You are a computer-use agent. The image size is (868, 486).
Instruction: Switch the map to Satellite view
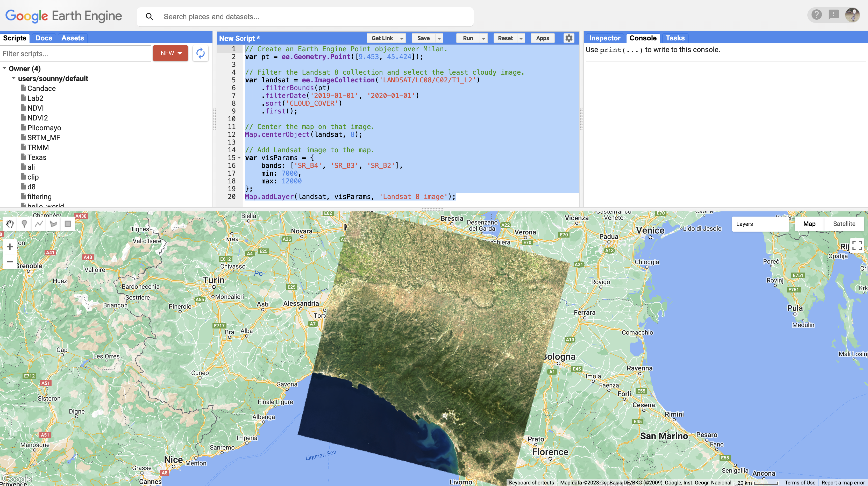(x=844, y=223)
